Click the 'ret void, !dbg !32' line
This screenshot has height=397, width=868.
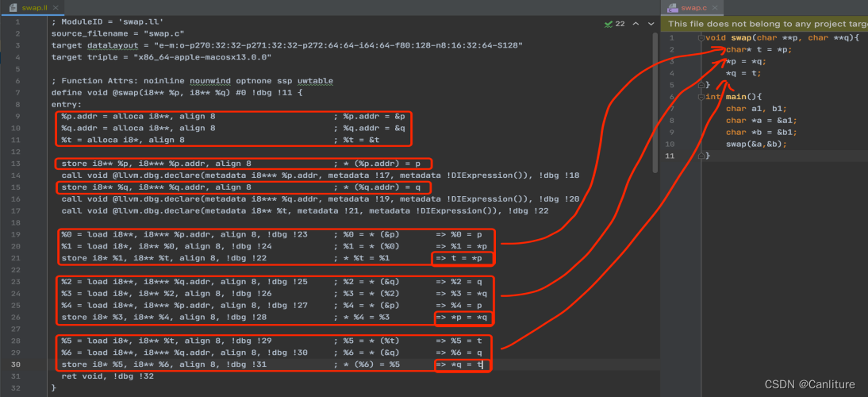click(x=107, y=376)
